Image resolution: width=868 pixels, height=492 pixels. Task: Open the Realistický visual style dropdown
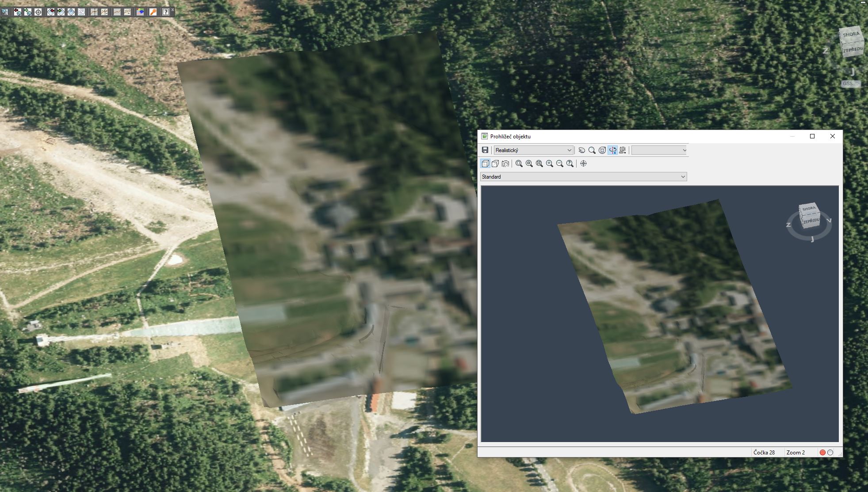pyautogui.click(x=533, y=150)
